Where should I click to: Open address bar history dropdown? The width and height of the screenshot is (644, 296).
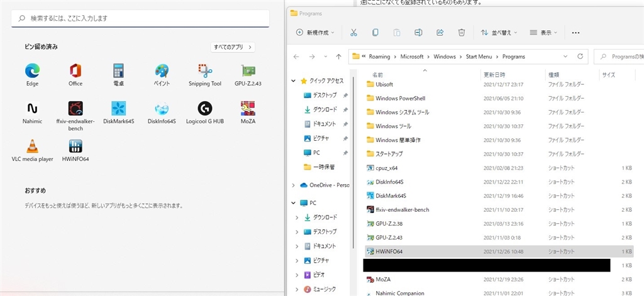[565, 57]
